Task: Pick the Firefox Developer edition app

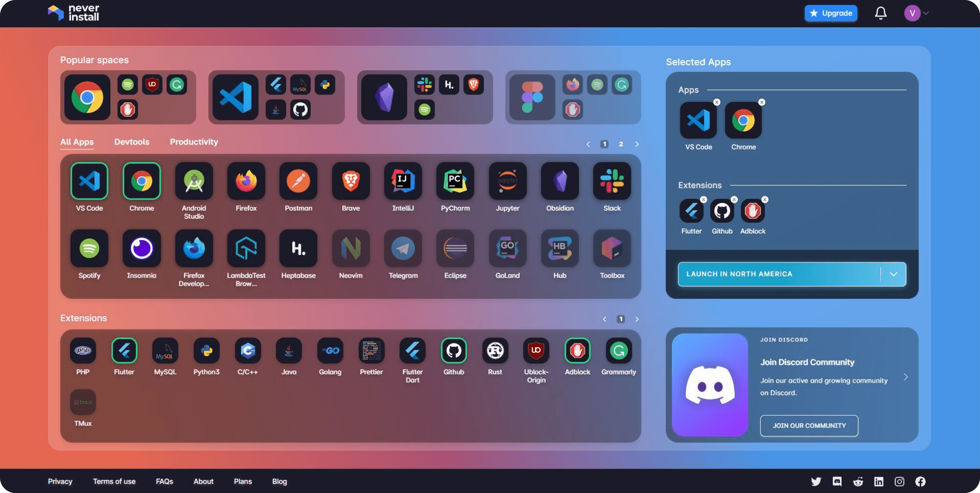Action: click(x=194, y=248)
